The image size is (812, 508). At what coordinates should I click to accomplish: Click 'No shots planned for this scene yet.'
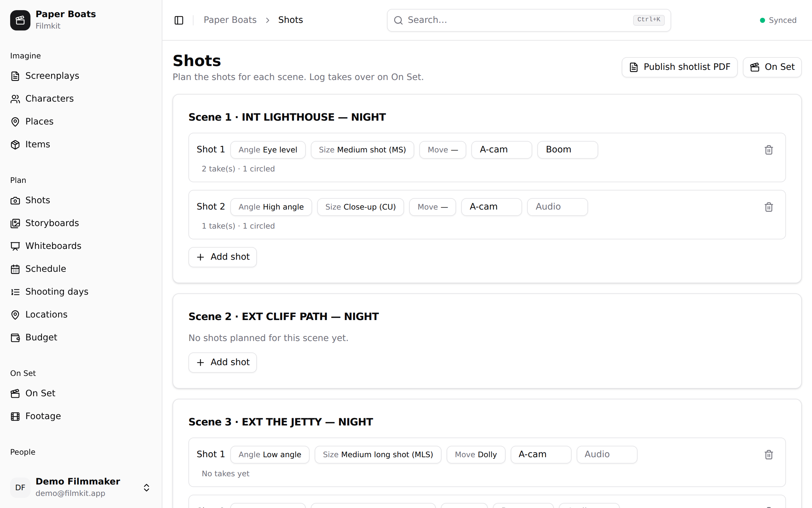click(268, 338)
